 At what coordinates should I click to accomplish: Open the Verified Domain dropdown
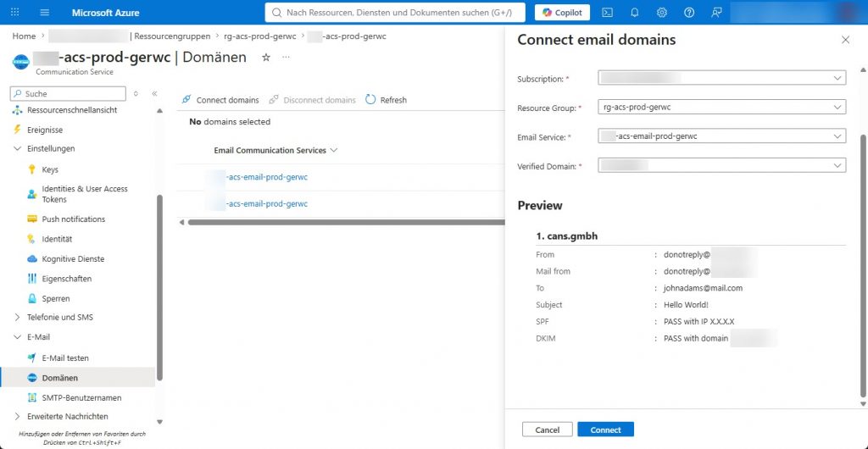tap(722, 165)
